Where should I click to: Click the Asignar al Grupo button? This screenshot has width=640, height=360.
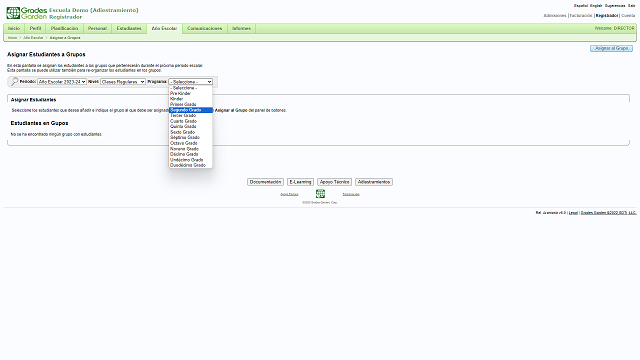tap(611, 48)
